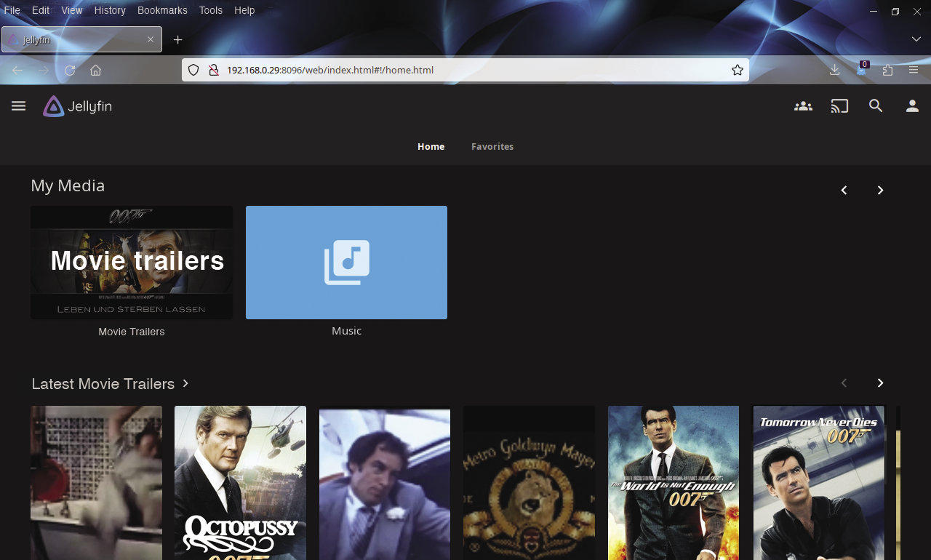Screen dimensions: 931x560
Task: Click the Jellyfin logo
Action: point(78,106)
